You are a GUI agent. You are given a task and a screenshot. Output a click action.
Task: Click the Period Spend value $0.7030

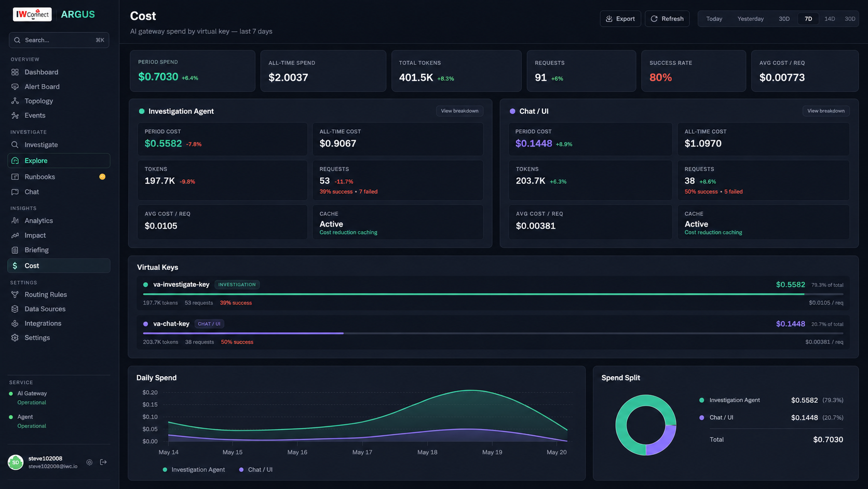(x=158, y=77)
